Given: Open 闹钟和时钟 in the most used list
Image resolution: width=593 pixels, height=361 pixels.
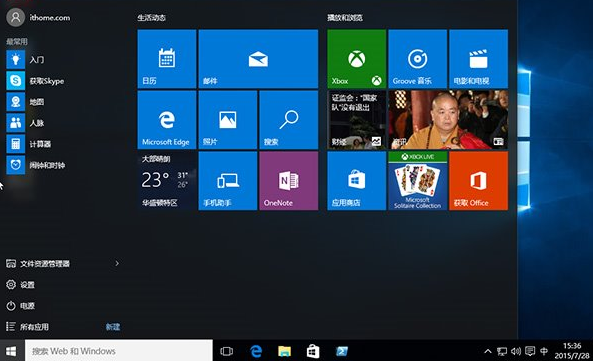Looking at the screenshot, I should pos(64,165).
